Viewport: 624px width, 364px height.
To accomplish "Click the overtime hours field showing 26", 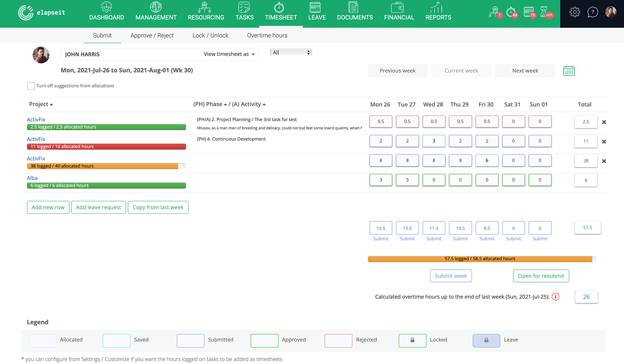I will point(586,297).
